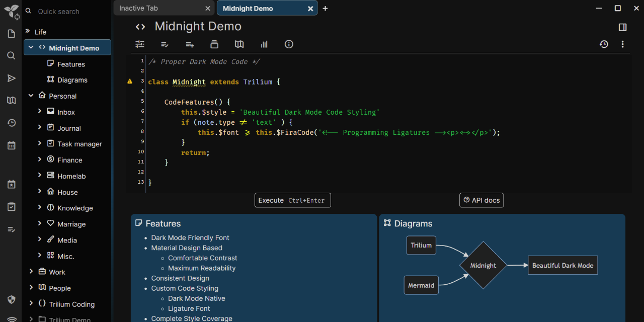This screenshot has height=322, width=644.
Task: Expand the Task manager tree node
Action: tap(39, 143)
